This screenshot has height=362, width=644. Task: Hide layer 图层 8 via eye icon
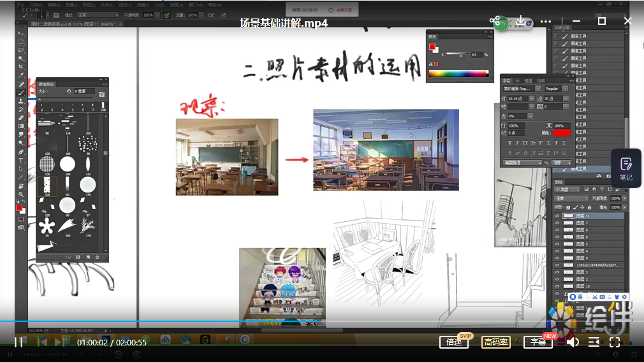557,237
